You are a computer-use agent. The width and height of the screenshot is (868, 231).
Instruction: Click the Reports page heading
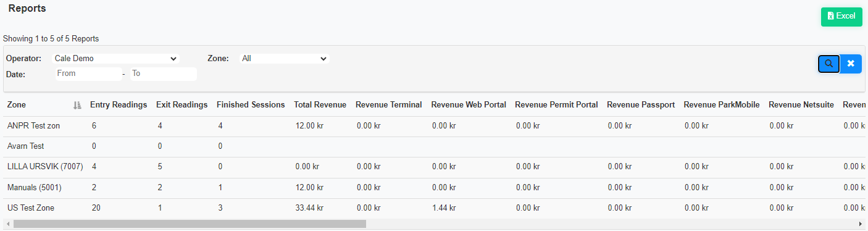pos(27,9)
